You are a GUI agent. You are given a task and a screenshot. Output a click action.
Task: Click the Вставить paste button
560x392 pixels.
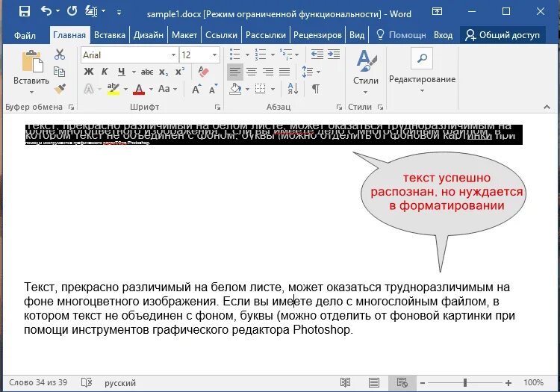[x=31, y=72]
